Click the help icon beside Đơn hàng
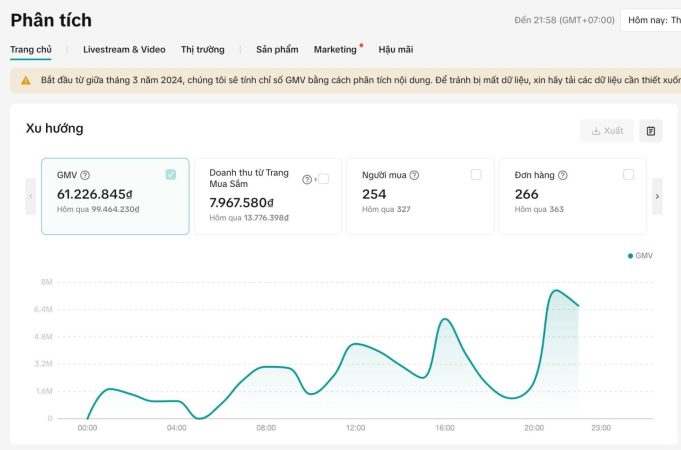Screen dimensions: 681x450 tap(563, 175)
